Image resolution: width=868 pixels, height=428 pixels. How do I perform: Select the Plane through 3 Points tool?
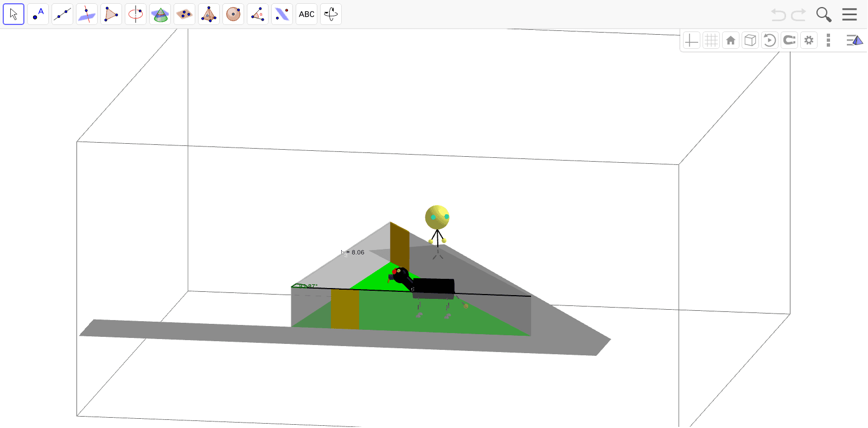click(x=184, y=14)
